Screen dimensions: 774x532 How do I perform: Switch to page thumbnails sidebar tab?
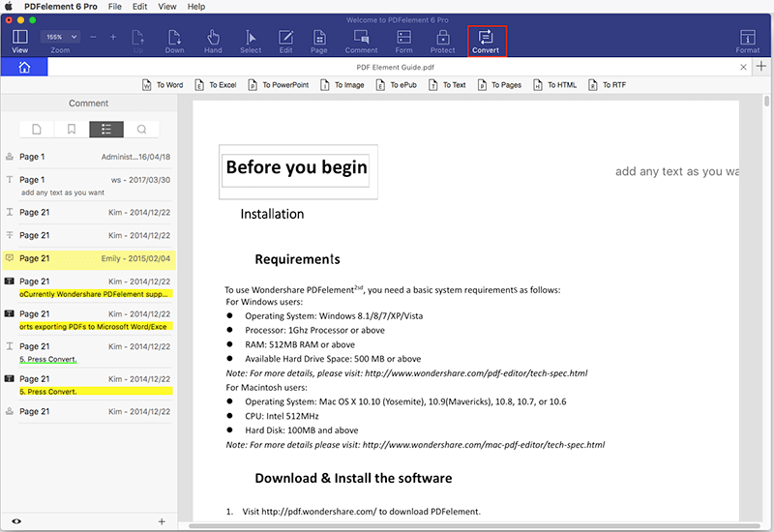click(37, 130)
